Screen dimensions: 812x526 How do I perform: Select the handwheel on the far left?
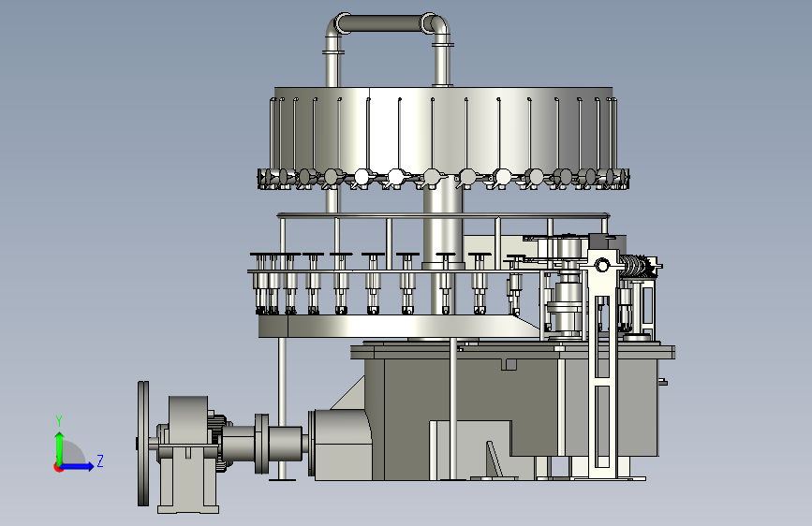pyautogui.click(x=143, y=444)
